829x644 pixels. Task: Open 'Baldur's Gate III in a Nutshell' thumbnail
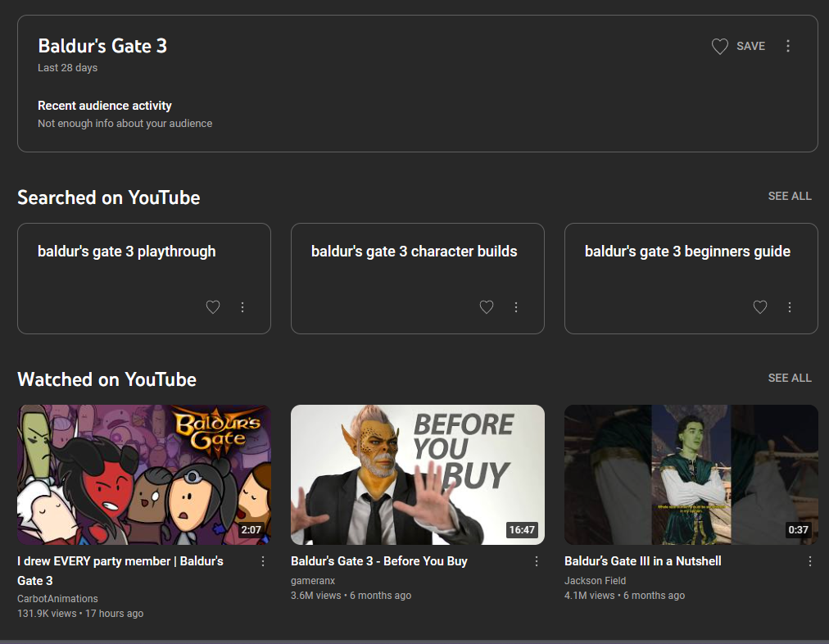691,474
